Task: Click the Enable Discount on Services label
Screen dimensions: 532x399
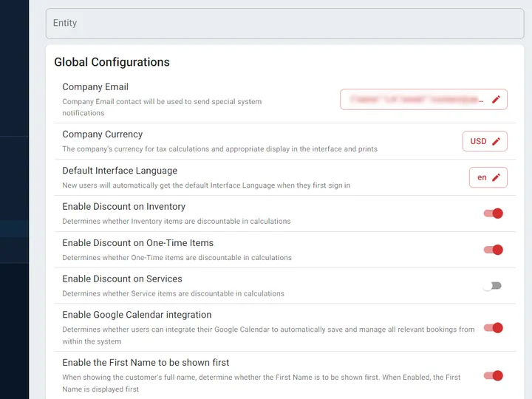Action: point(122,279)
